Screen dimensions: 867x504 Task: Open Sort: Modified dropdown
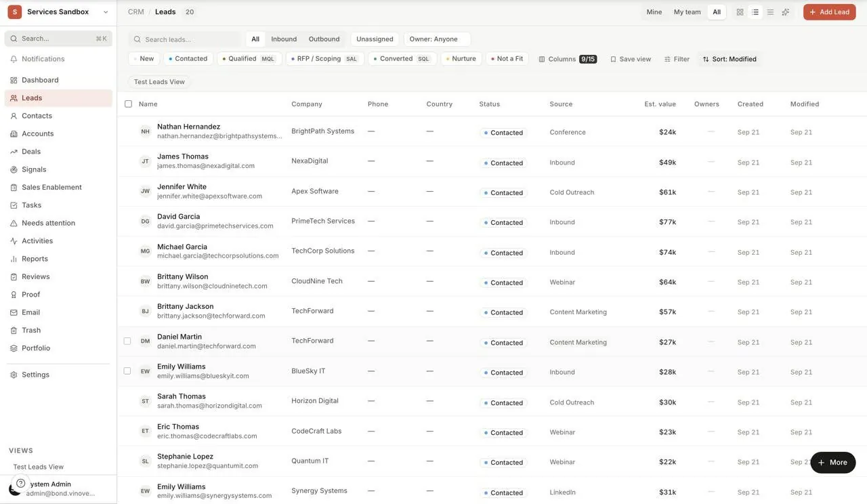tap(729, 60)
